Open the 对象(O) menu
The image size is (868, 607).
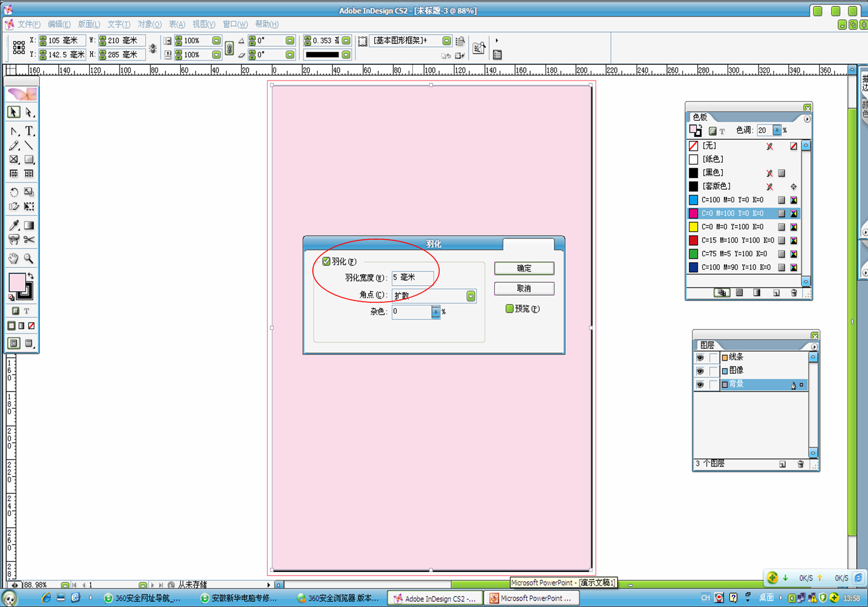pos(149,24)
